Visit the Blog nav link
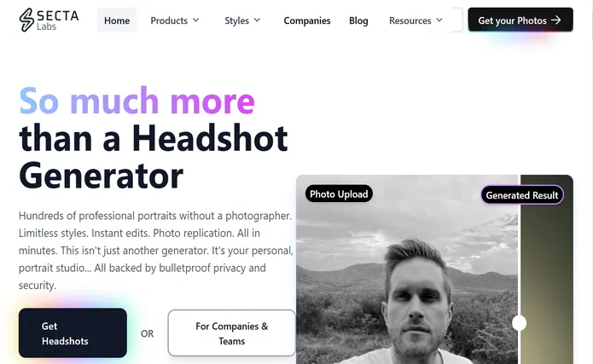Image resolution: width=593 pixels, height=364 pixels. click(358, 20)
